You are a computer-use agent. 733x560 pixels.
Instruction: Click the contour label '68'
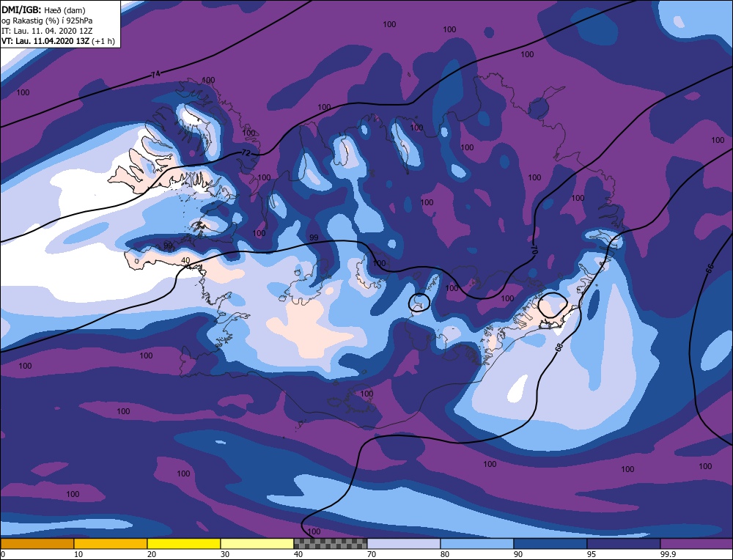click(x=558, y=347)
